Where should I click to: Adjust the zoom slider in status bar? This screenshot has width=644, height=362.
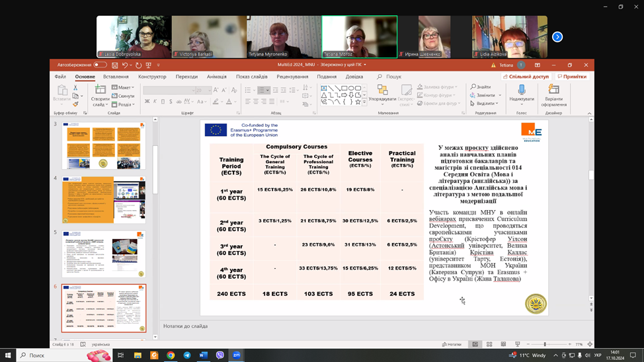coord(545,344)
